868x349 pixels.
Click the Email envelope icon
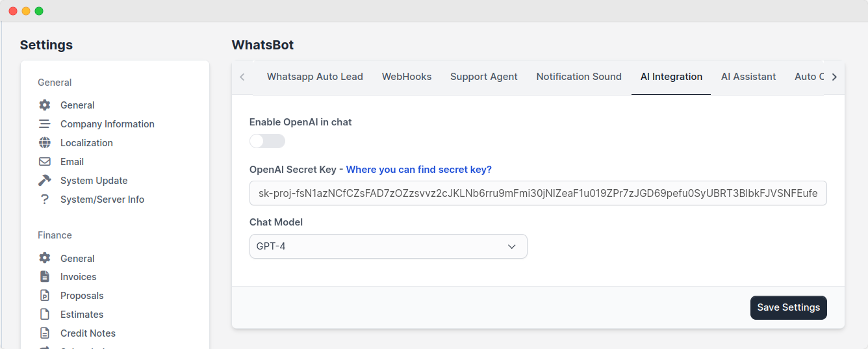pos(44,162)
